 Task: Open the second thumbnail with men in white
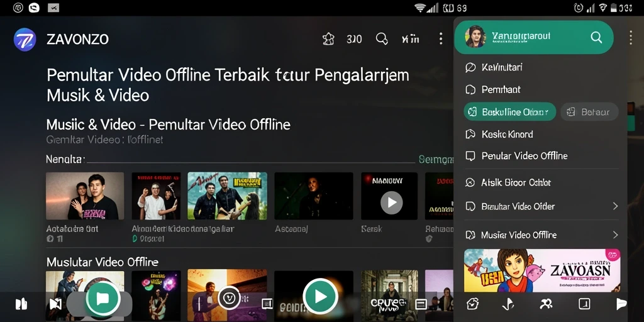(156, 196)
